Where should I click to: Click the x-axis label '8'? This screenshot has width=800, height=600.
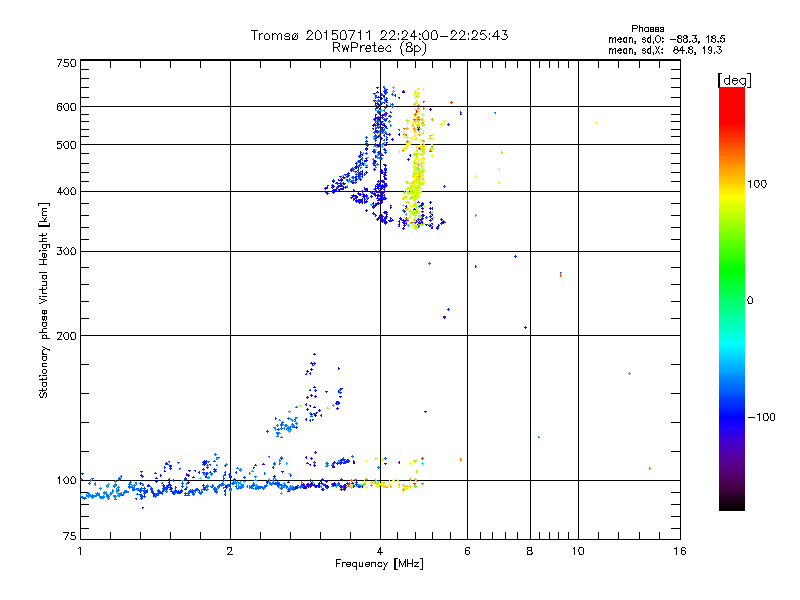click(x=530, y=551)
